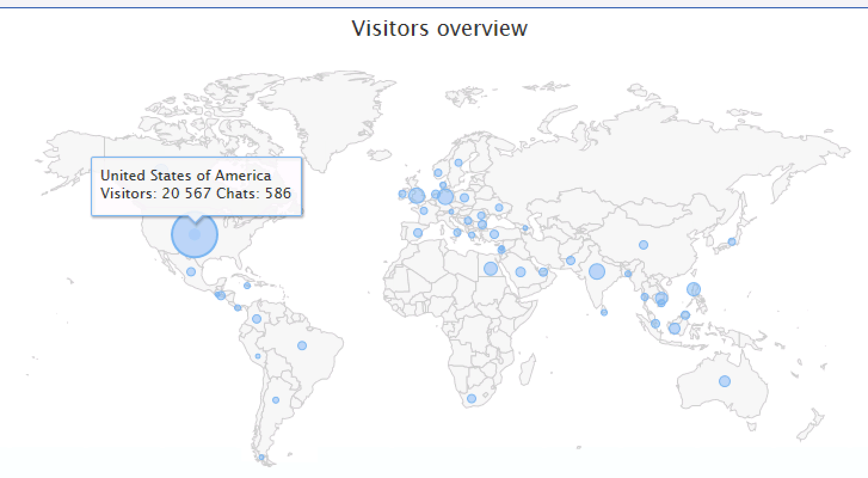Image resolution: width=868 pixels, height=478 pixels.
Task: Select the visitor bubble on Spain
Action: pyautogui.click(x=418, y=233)
